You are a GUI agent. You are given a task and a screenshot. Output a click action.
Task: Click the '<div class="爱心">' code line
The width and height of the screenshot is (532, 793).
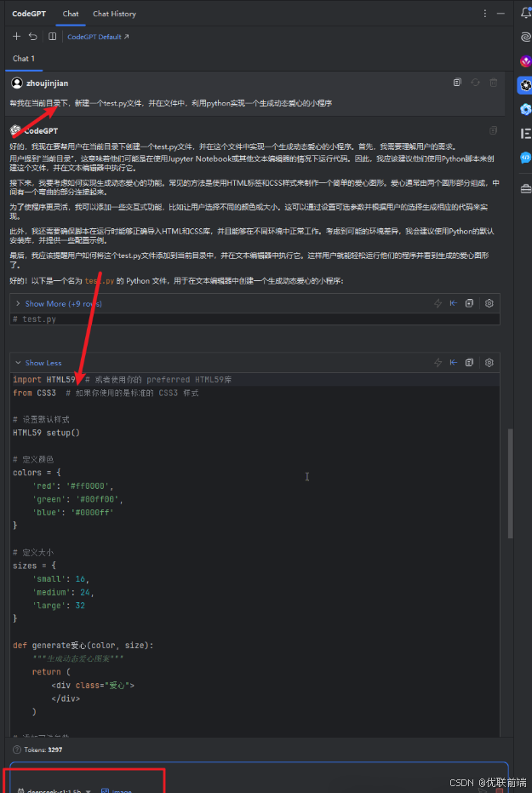coord(93,686)
